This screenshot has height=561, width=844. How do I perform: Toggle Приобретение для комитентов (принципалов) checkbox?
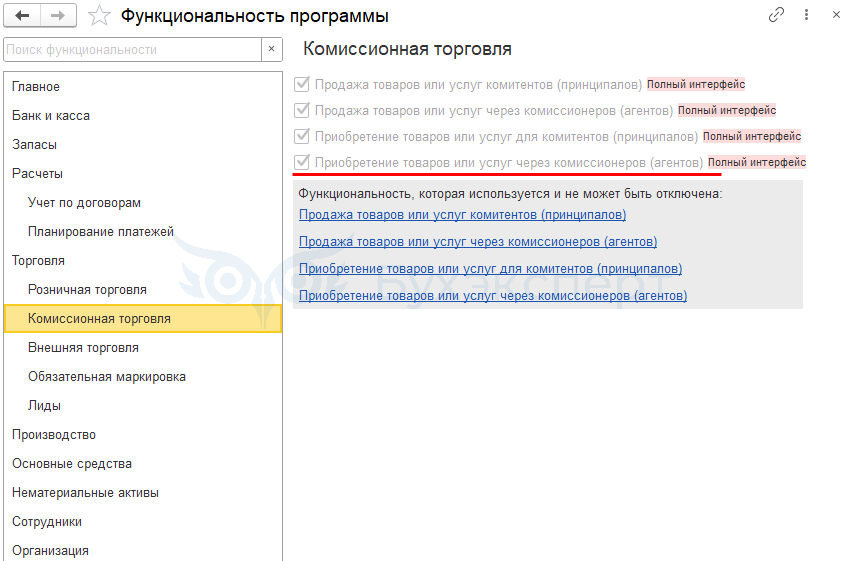click(x=302, y=136)
